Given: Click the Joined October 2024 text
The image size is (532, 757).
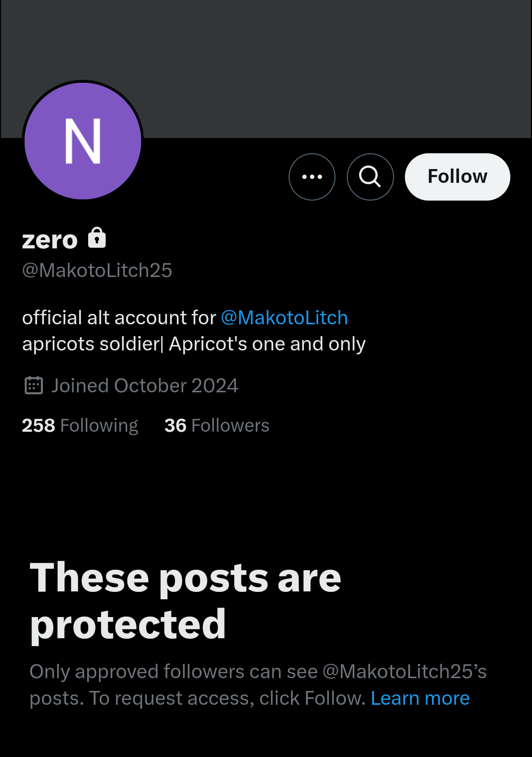Looking at the screenshot, I should pos(145,386).
